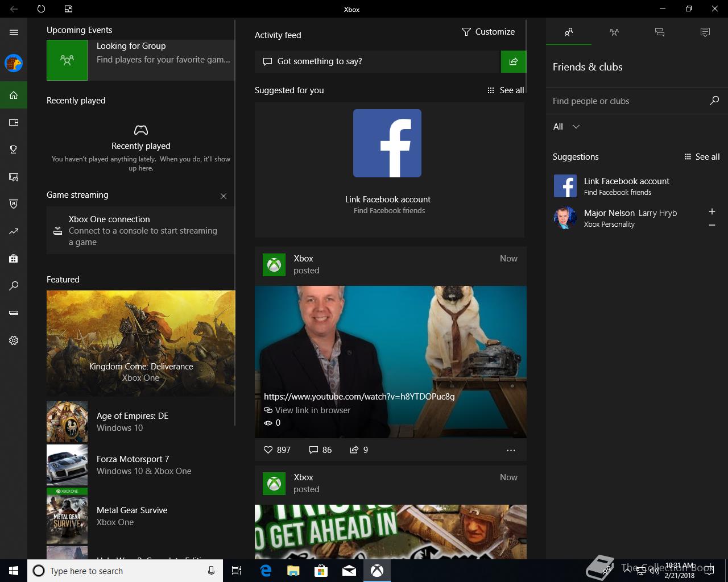The image size is (728, 582).
Task: Open the YouTube link on the post
Action: [359, 397]
